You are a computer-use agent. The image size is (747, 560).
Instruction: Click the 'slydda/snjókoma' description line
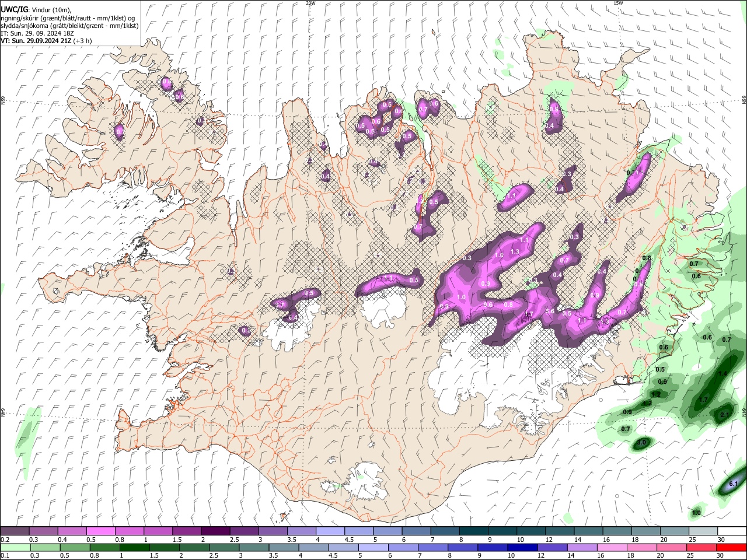[69, 26]
